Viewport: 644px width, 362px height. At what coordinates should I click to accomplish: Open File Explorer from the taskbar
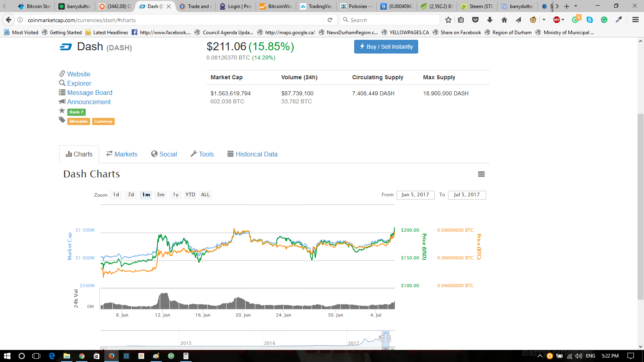(x=67, y=356)
